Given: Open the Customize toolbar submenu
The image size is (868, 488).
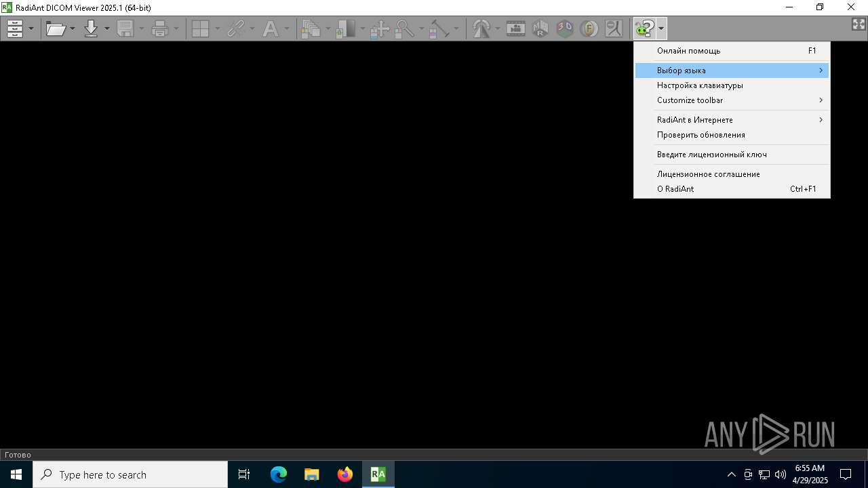Looking at the screenshot, I should (732, 100).
